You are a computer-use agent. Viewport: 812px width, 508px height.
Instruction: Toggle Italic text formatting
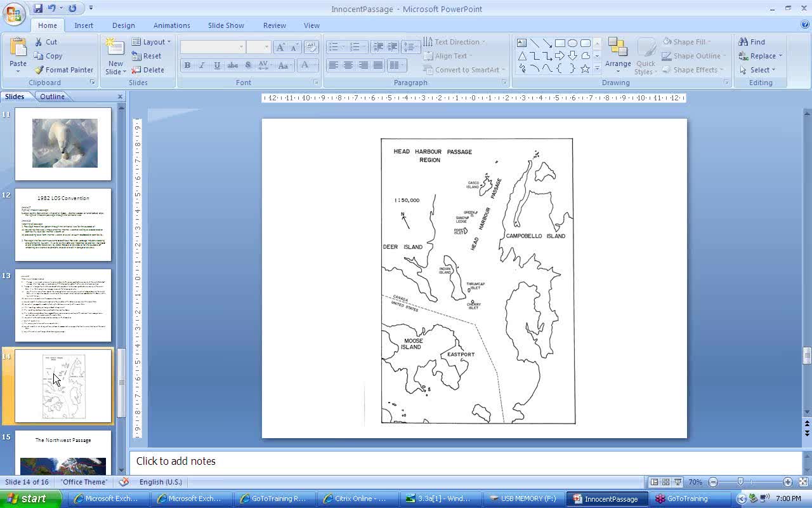pyautogui.click(x=202, y=65)
